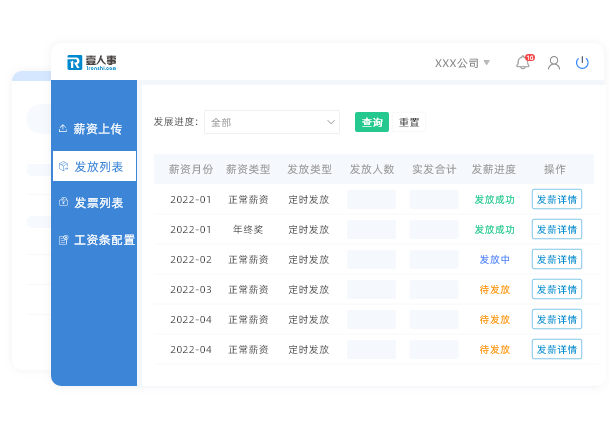Click the 发放人数 column header

coord(372,169)
